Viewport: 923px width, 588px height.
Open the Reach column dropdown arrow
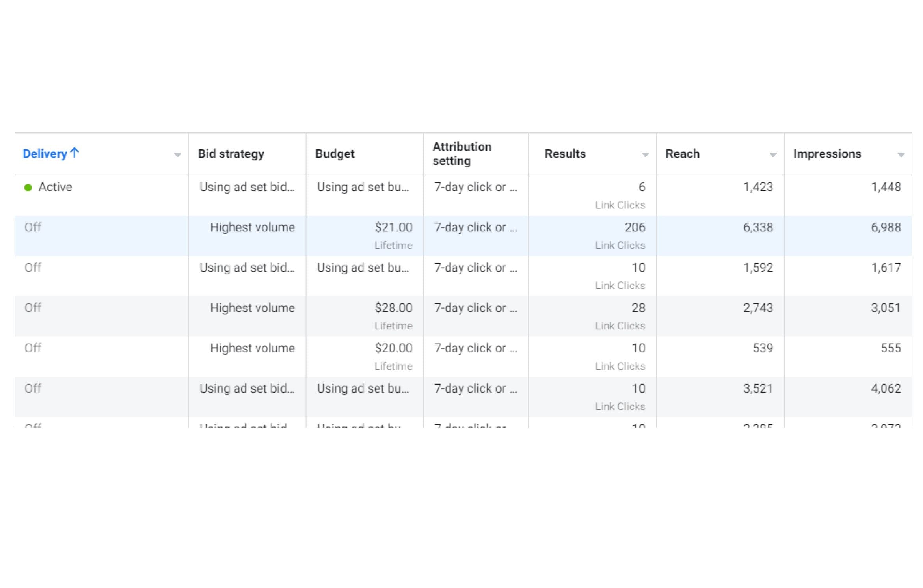click(773, 154)
